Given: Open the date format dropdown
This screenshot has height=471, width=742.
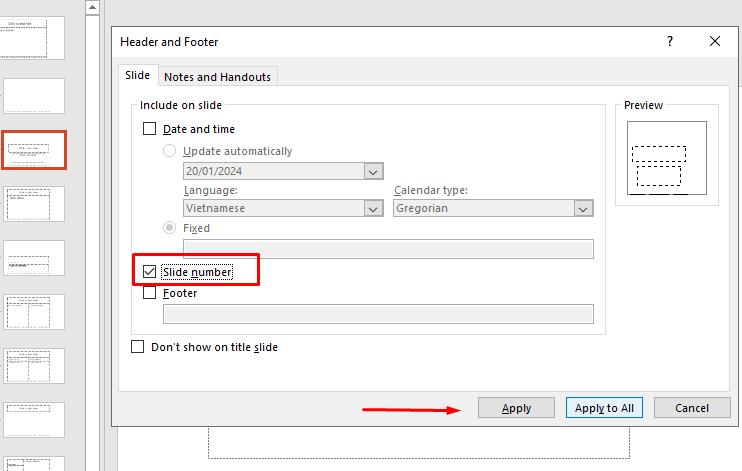Looking at the screenshot, I should click(373, 171).
